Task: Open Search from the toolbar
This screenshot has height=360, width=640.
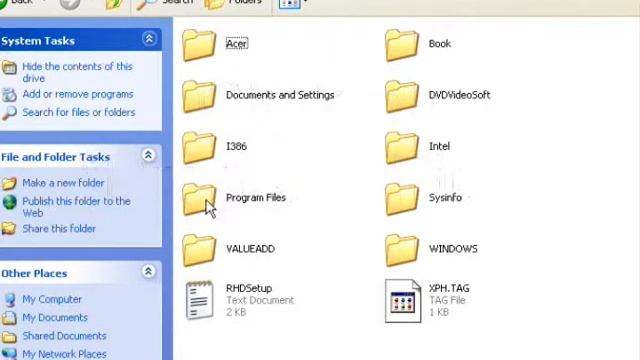Action: [165, 3]
